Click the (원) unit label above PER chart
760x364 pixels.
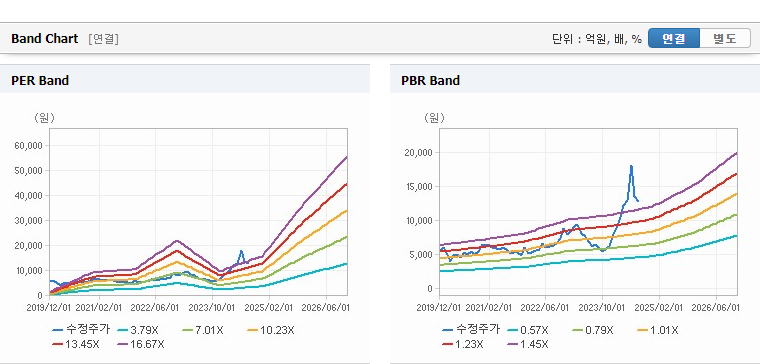click(x=44, y=118)
